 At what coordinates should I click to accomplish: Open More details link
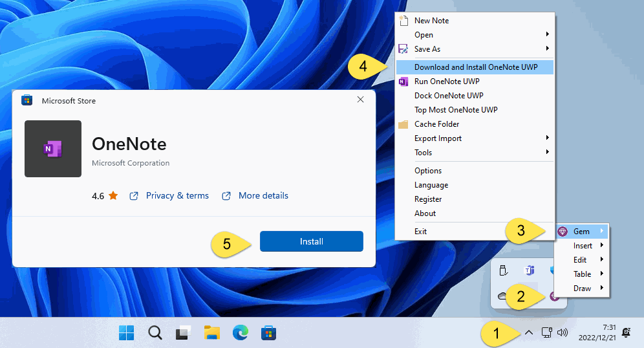tap(263, 195)
